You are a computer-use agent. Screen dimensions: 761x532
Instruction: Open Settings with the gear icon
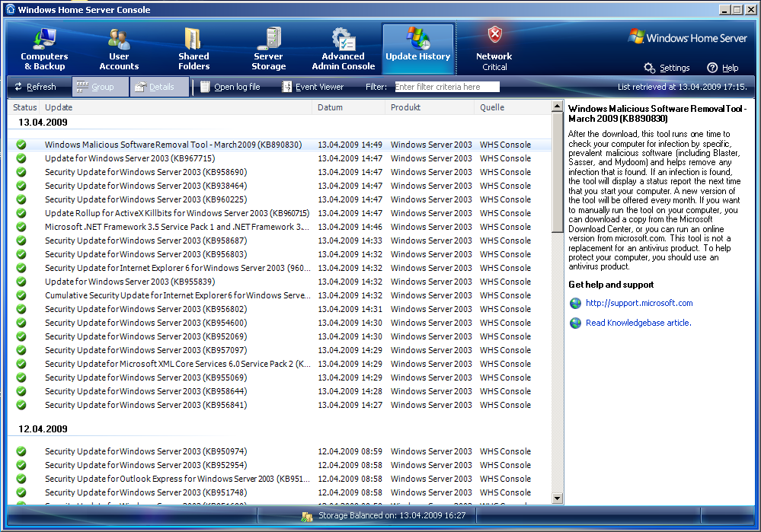point(667,68)
